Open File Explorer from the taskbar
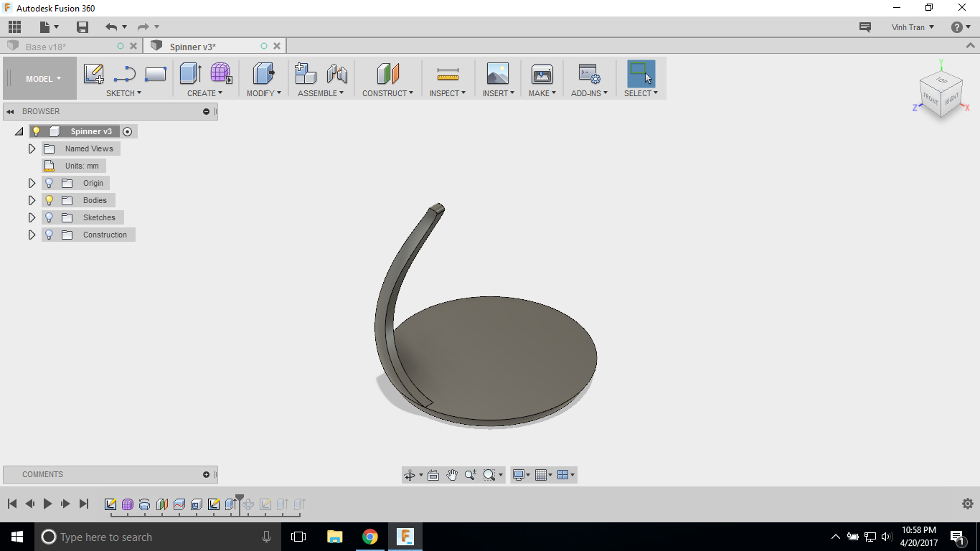Viewport: 980px width, 551px height. 334,537
